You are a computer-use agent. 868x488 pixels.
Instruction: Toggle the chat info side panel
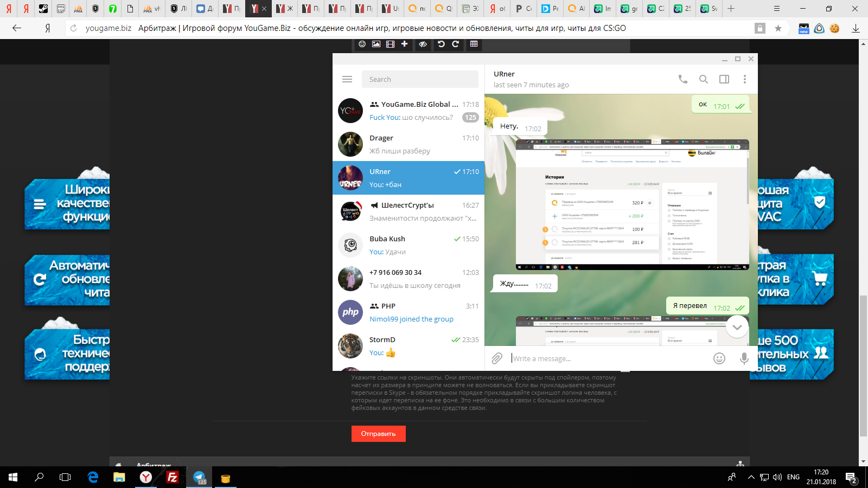724,79
